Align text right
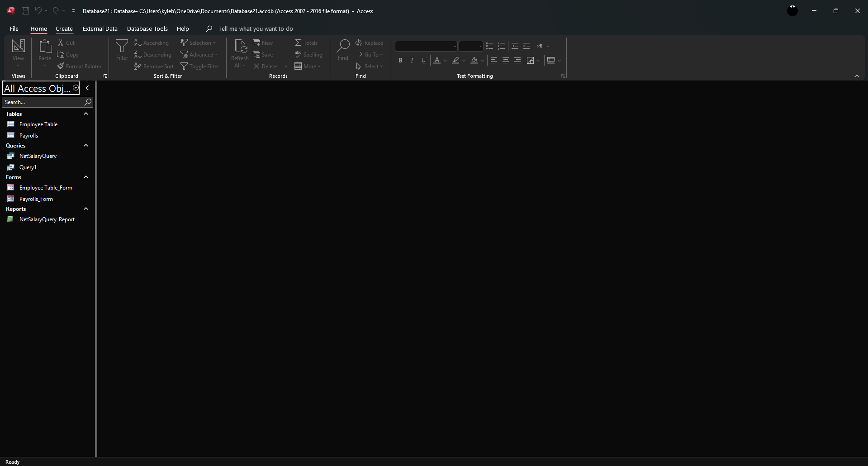The image size is (868, 466). tap(517, 60)
